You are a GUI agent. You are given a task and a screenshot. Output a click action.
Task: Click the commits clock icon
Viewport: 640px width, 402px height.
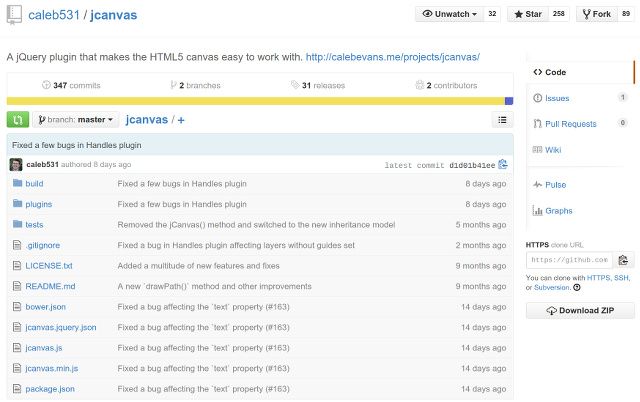click(46, 85)
